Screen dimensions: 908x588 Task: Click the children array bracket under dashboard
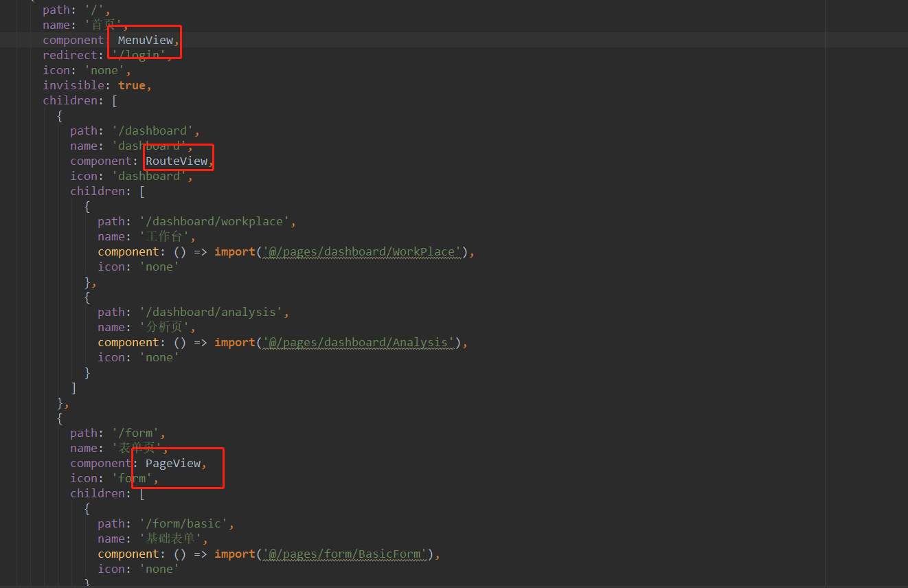142,190
